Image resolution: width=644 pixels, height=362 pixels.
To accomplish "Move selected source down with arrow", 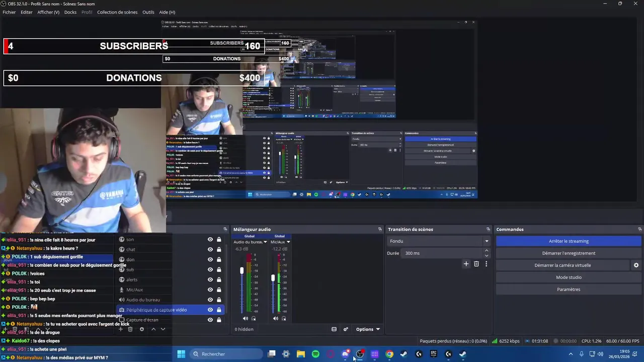I will [x=163, y=329].
